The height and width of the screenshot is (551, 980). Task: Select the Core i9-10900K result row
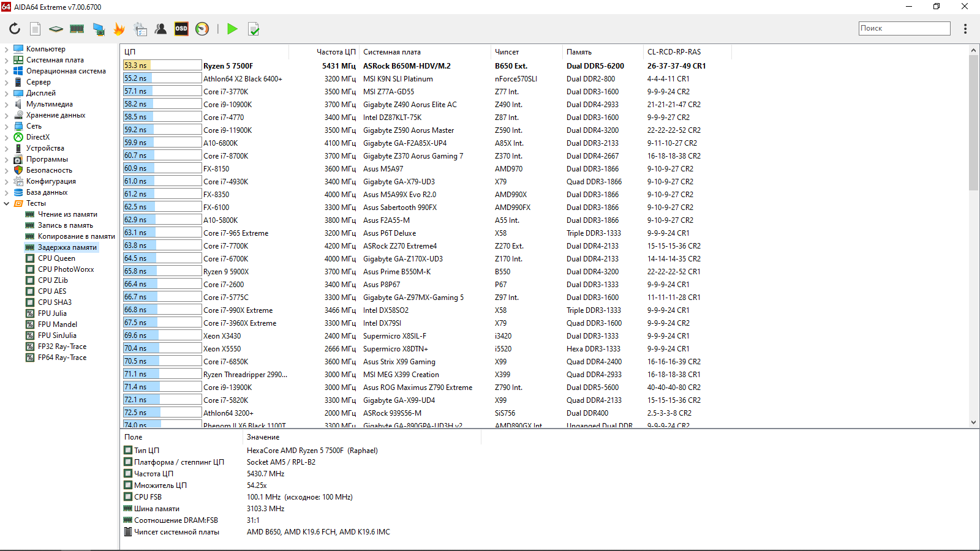[545, 104]
